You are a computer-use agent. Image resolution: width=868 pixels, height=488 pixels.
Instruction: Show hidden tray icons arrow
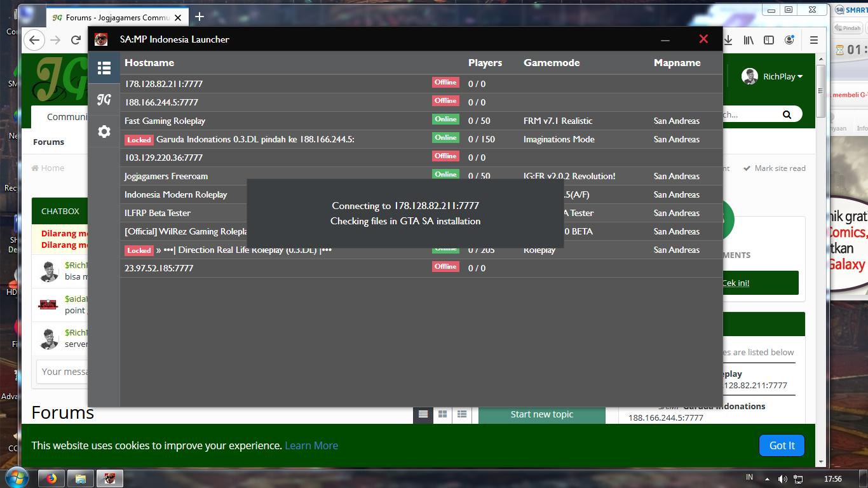[767, 478]
